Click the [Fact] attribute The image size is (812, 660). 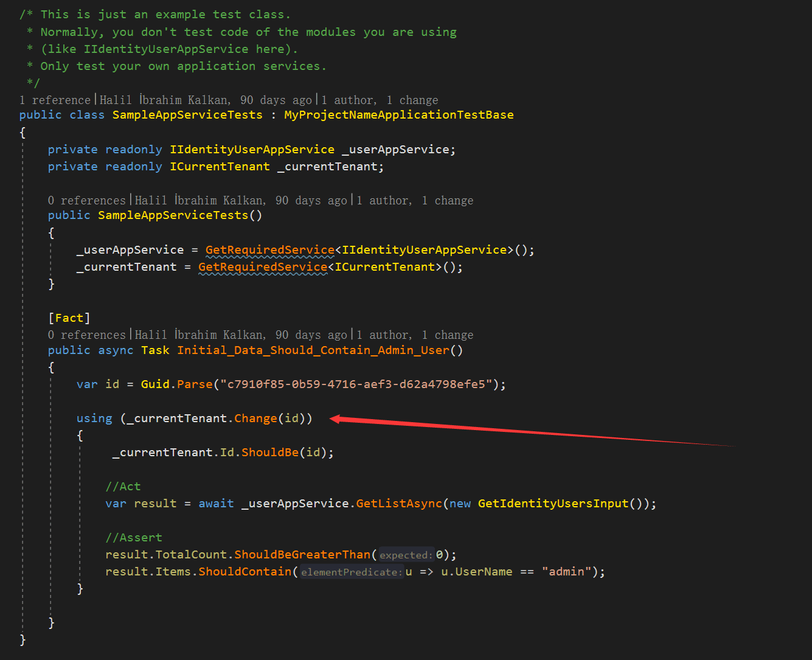point(69,317)
